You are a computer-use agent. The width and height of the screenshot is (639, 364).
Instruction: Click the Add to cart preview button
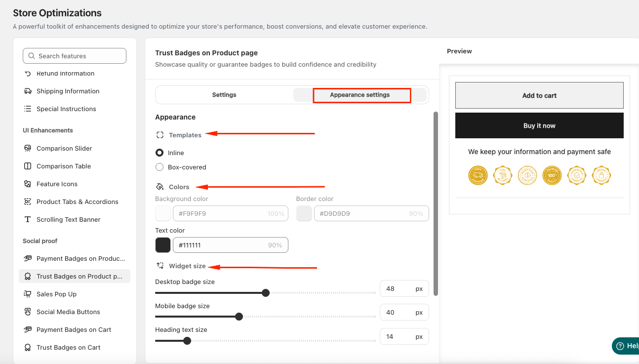tap(539, 95)
